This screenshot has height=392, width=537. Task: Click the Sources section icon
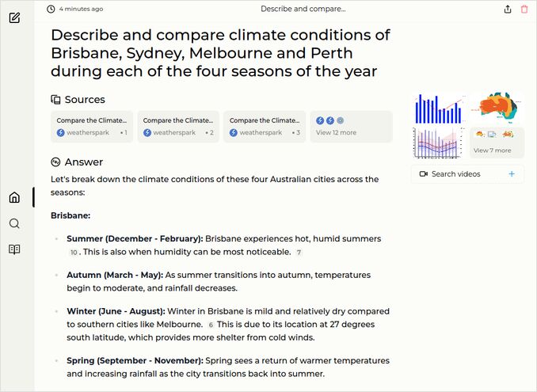pos(55,100)
